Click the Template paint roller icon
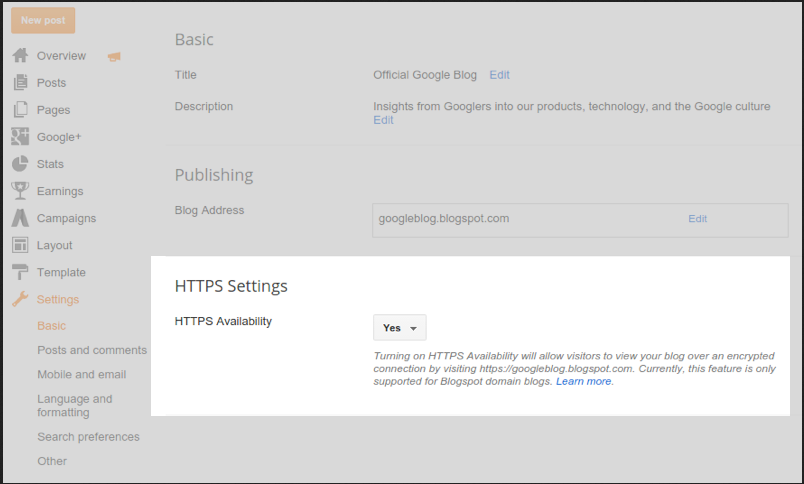 coord(20,272)
